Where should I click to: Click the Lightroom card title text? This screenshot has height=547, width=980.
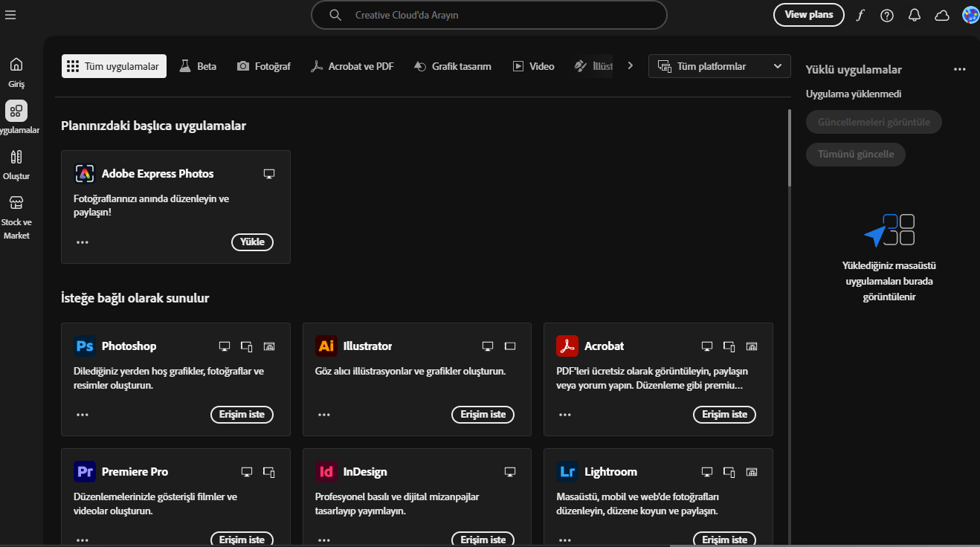pos(611,472)
